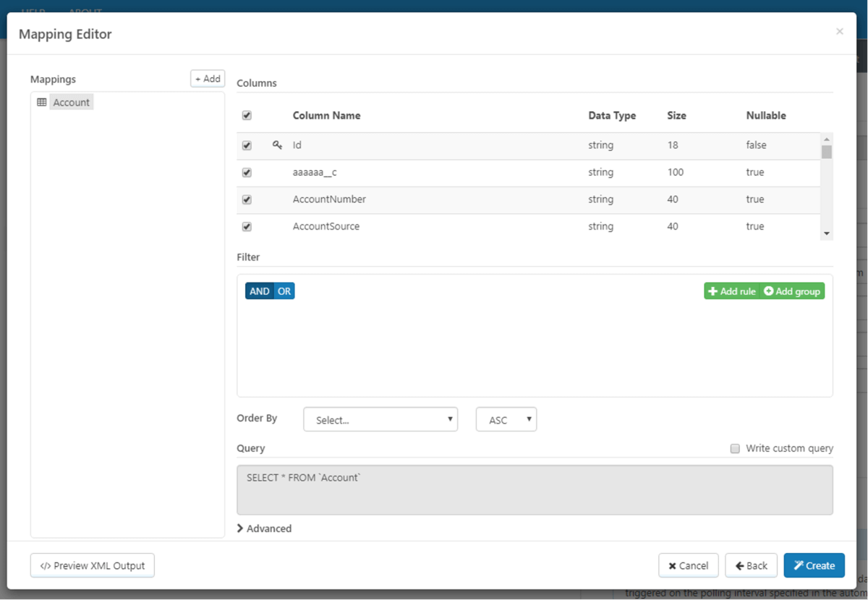Go Back to the previous step
Viewport: 868px width, 600px height.
pos(751,565)
